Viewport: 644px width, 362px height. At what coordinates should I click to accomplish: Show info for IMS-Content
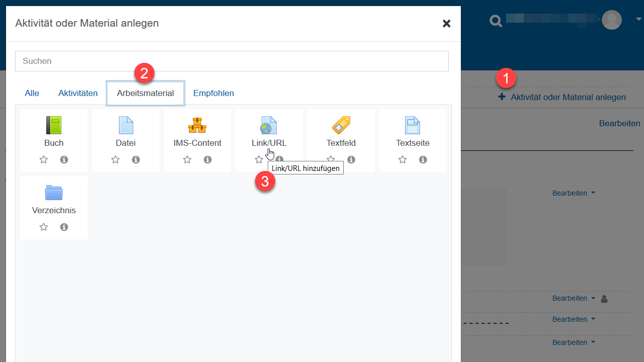pos(208,159)
